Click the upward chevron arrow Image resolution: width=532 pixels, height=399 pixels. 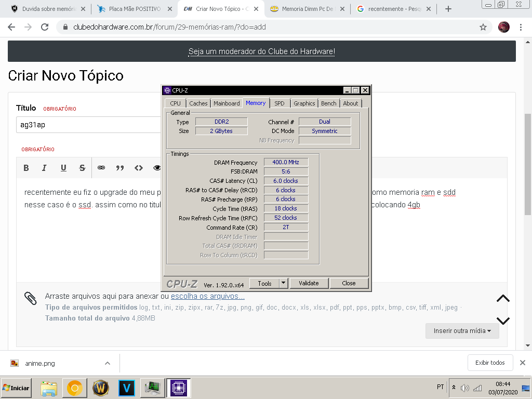coord(503,299)
